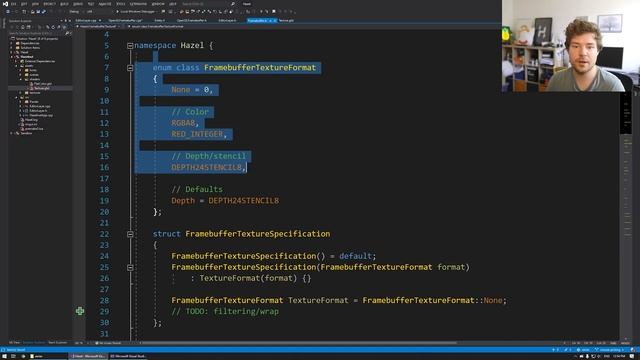Viewport: 640px width, 360px height.
Task: Click 'Depth = DEPTH24STENCIL8' on line 19
Action: [225, 201]
